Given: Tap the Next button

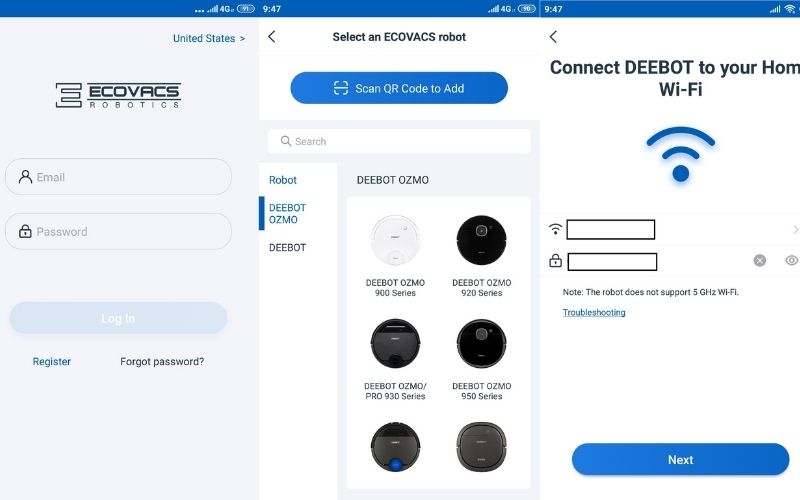Looking at the screenshot, I should (x=681, y=460).
